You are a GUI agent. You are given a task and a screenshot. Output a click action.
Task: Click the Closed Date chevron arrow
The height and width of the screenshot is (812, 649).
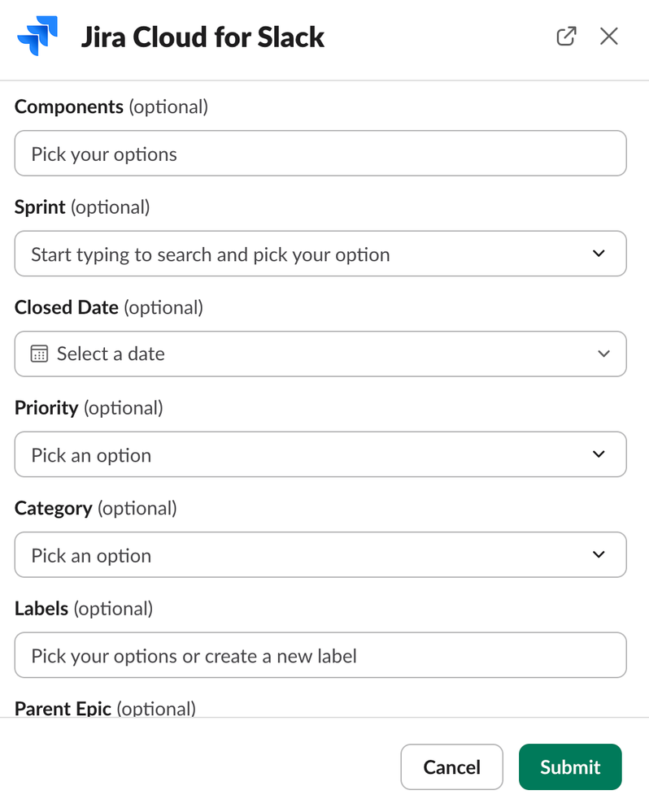coord(603,354)
